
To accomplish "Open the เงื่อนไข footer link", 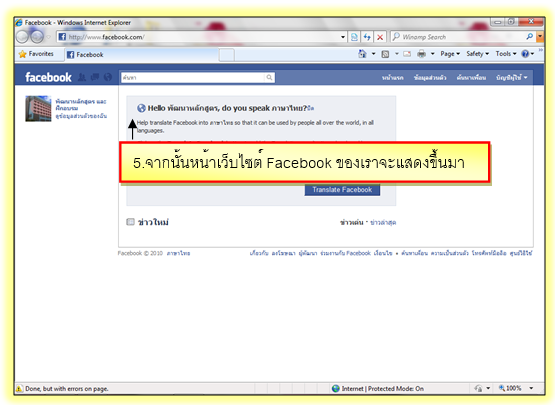I will click(383, 253).
